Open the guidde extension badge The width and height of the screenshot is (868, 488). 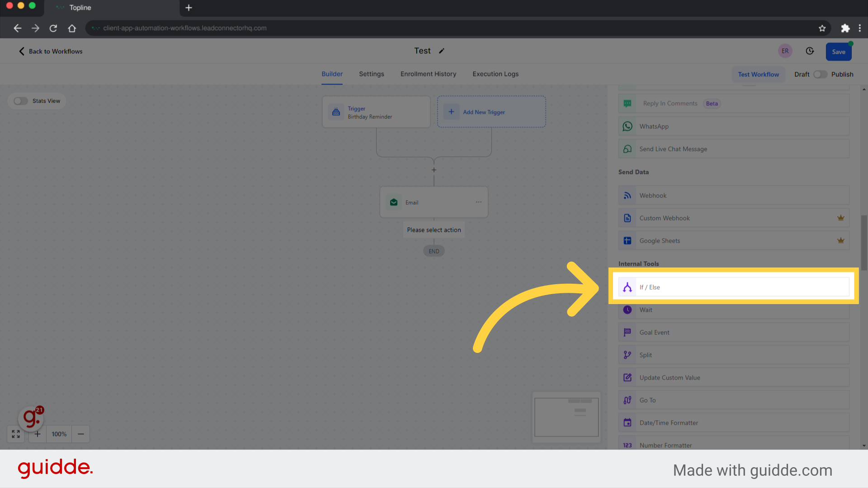point(31,418)
